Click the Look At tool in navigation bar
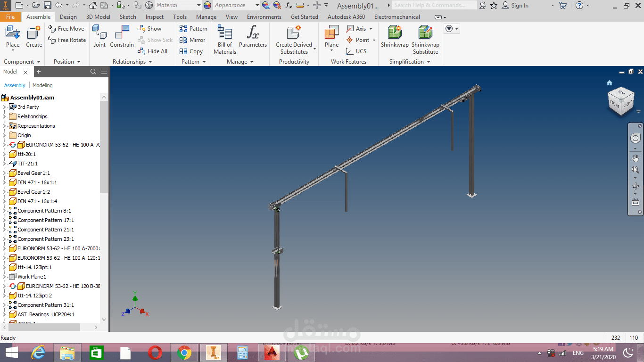644x362 pixels. click(636, 202)
